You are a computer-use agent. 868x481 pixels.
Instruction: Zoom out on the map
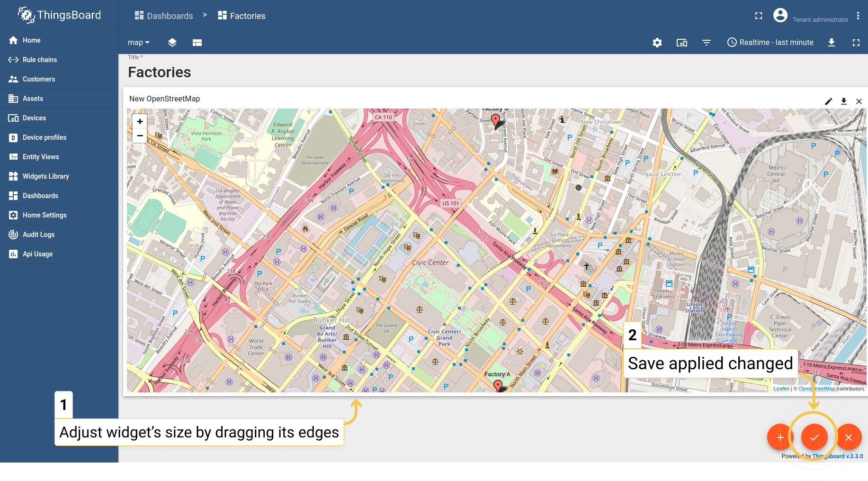(140, 136)
